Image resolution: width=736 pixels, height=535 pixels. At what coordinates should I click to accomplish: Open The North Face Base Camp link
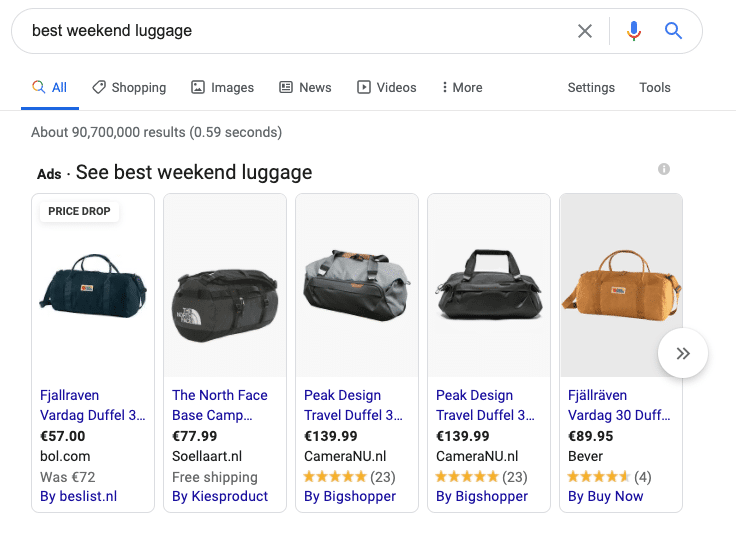click(x=220, y=405)
